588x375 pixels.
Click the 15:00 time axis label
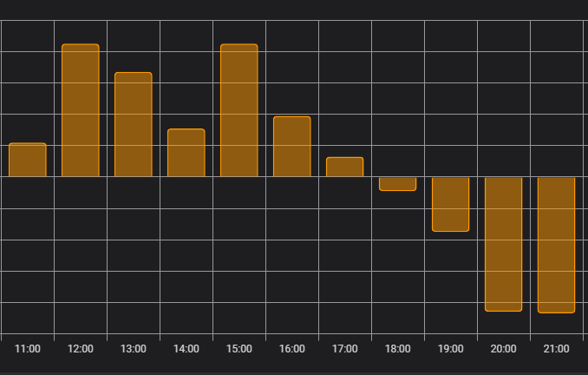point(239,349)
